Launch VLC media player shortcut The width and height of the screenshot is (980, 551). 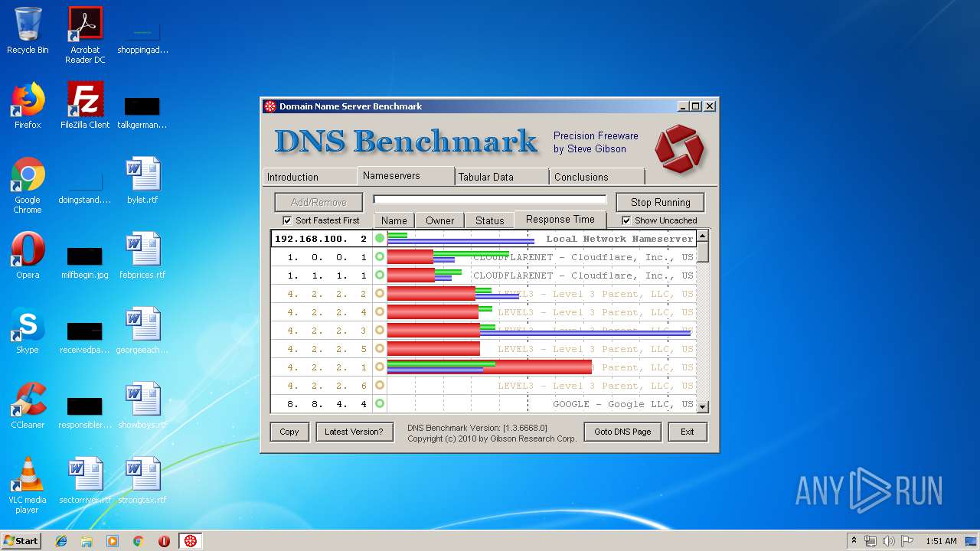pyautogui.click(x=28, y=485)
